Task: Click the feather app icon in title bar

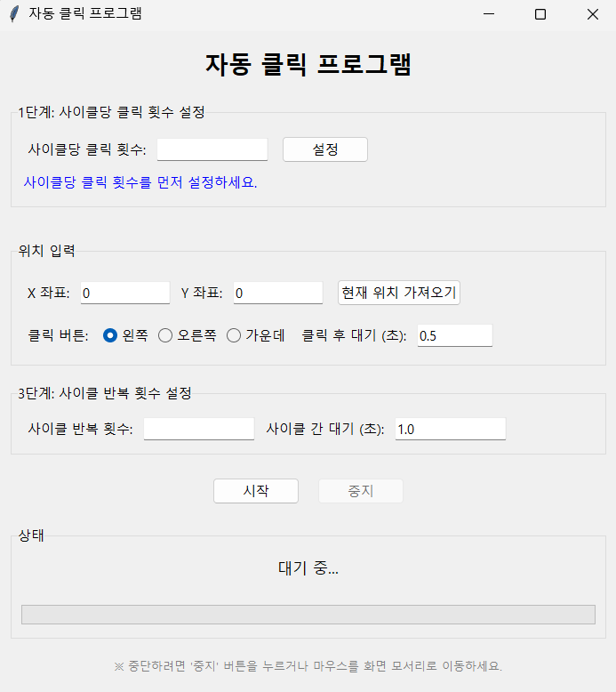Action: [x=14, y=14]
